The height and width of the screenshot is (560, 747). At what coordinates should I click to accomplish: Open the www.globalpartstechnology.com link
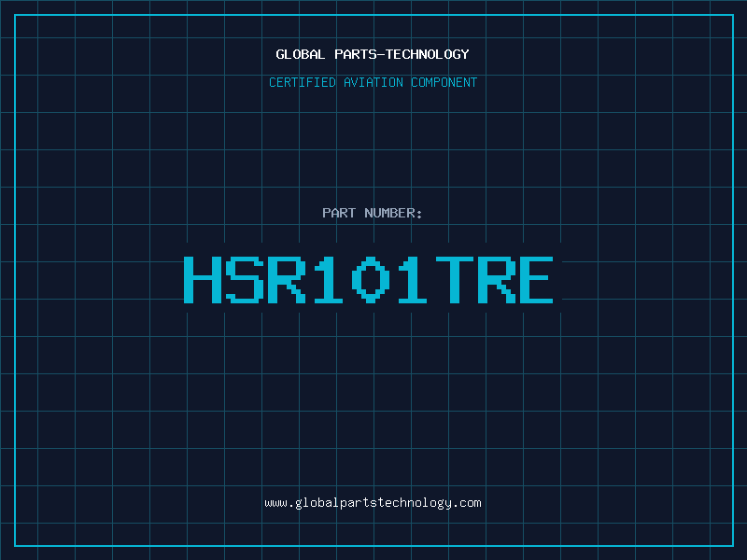click(373, 503)
